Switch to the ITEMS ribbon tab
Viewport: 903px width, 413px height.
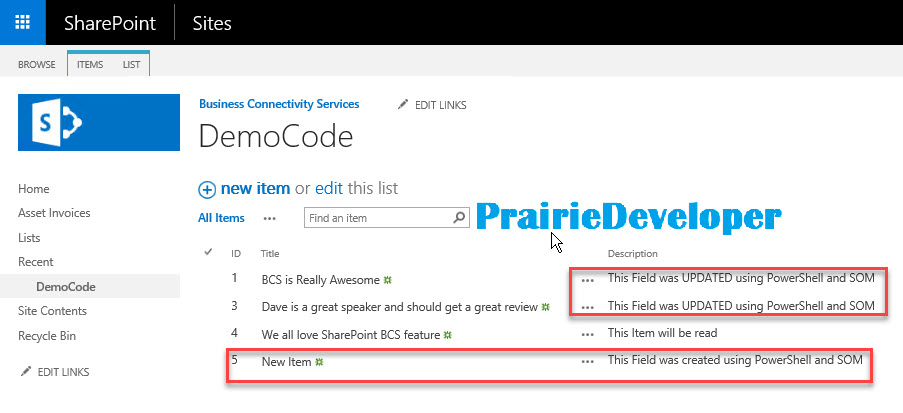click(90, 65)
